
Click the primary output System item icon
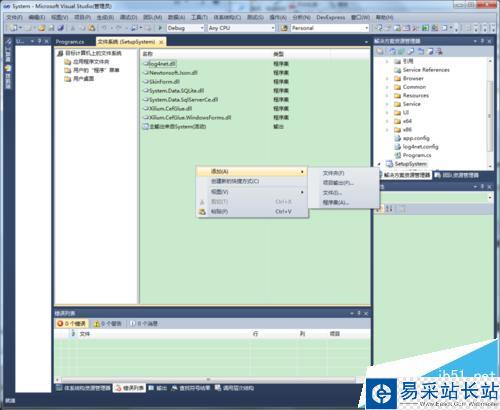coord(146,127)
